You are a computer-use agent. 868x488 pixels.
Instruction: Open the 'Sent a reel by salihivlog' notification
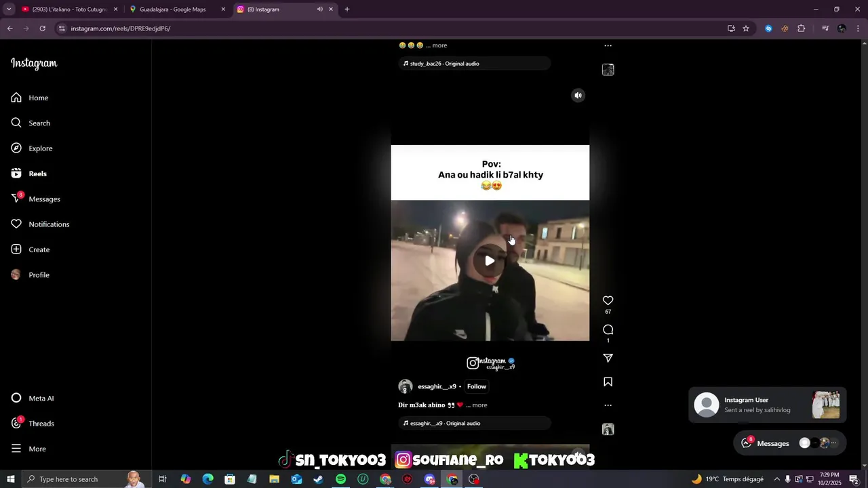(x=768, y=405)
